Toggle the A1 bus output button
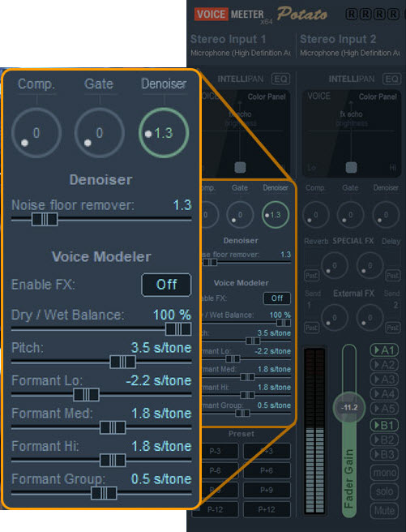Viewport: 406px width, 532px height. click(x=384, y=350)
